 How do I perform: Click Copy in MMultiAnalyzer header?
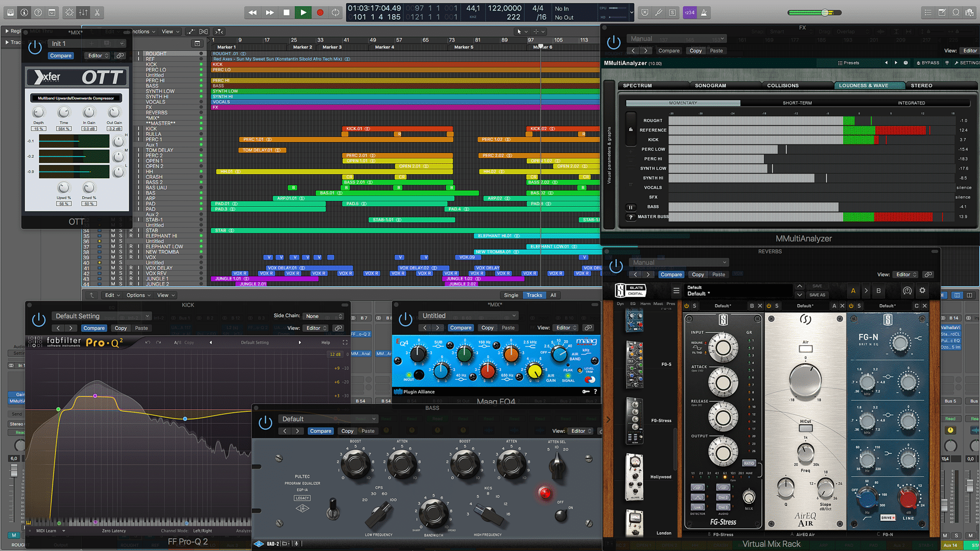[x=696, y=51]
